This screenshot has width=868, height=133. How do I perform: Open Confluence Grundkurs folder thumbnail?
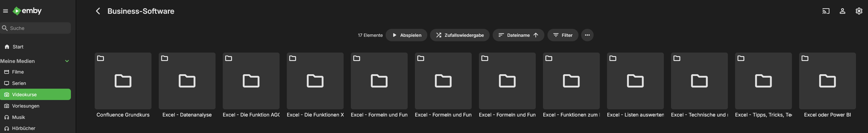[x=123, y=81]
